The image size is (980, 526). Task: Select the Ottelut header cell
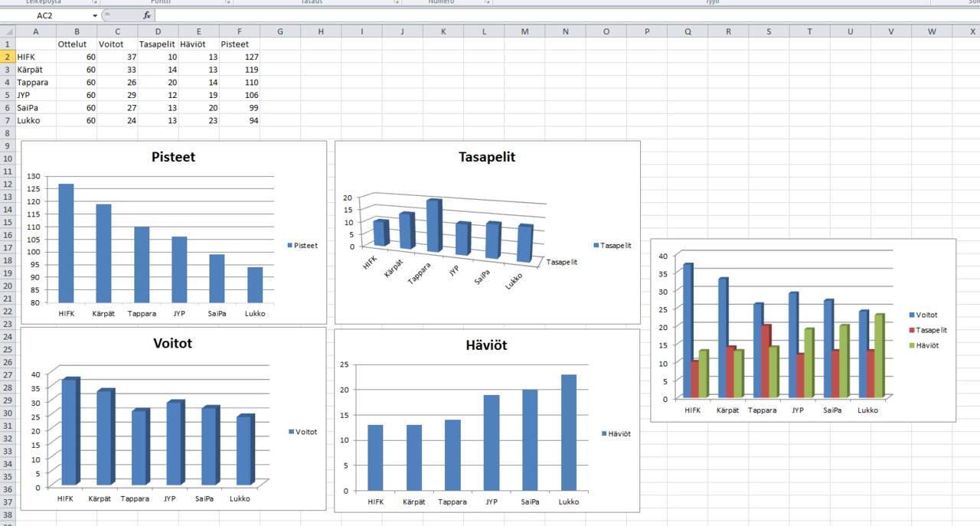tap(76, 44)
